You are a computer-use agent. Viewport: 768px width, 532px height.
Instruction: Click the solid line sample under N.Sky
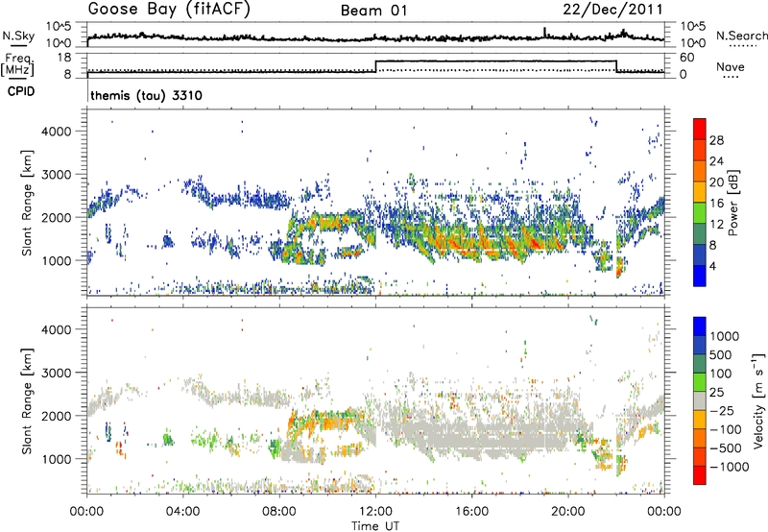pos(18,45)
